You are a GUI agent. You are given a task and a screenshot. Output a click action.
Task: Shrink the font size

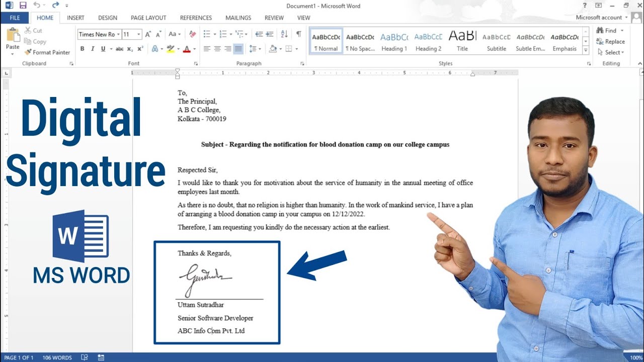158,34
